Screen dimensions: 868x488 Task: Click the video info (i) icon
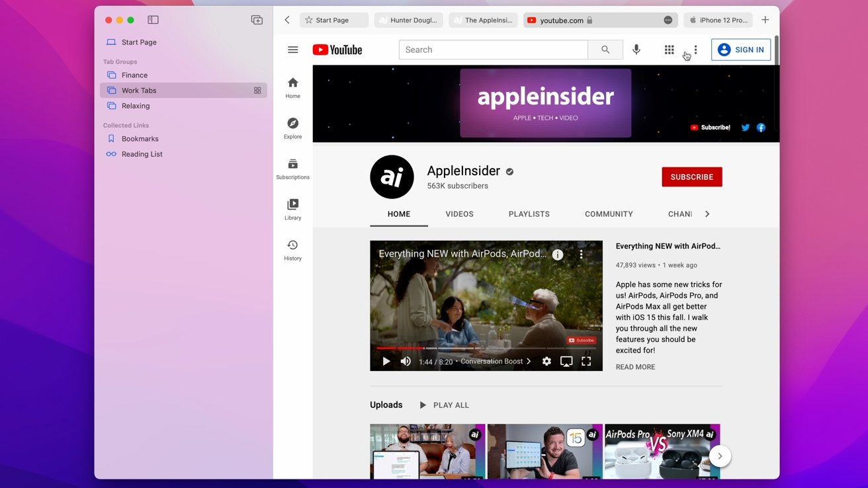(x=558, y=255)
